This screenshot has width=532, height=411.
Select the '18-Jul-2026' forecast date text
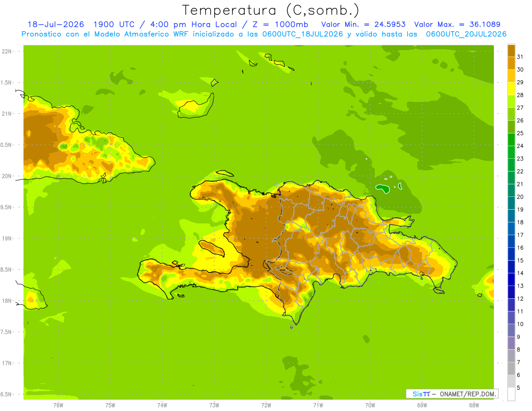(x=56, y=24)
